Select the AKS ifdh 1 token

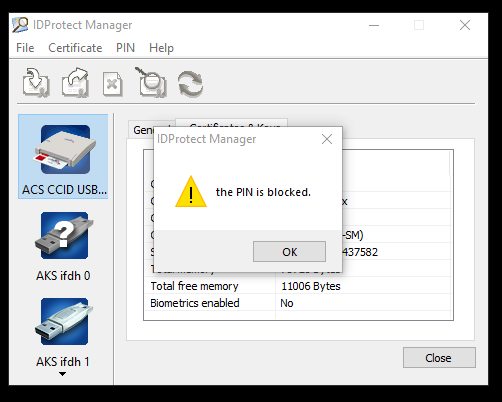(x=63, y=333)
